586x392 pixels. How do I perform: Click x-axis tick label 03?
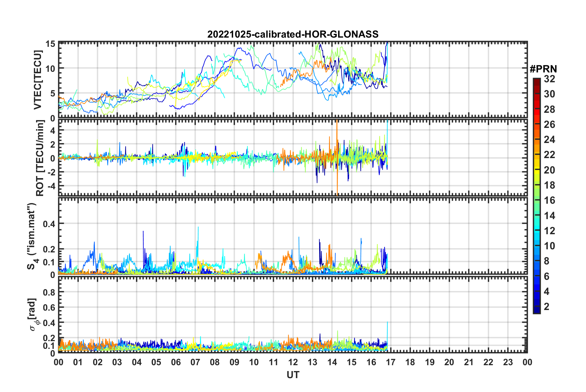coord(117,362)
